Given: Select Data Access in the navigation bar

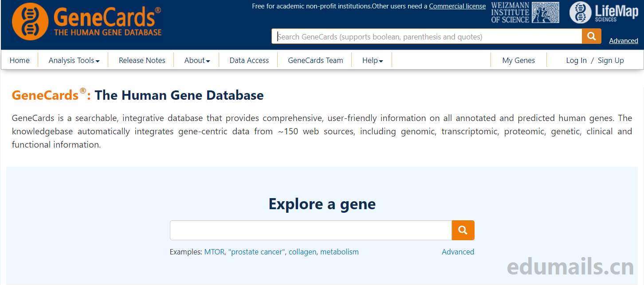Looking at the screenshot, I should coord(249,60).
